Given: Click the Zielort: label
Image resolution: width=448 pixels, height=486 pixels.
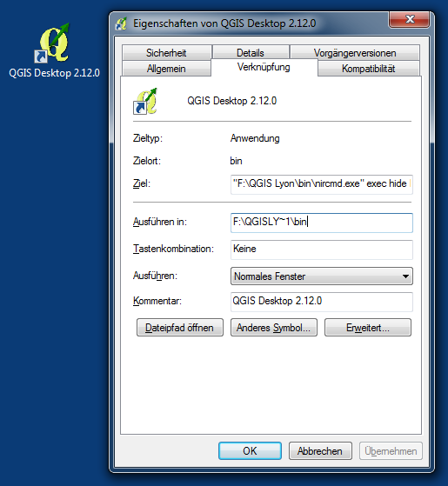Looking at the screenshot, I should pos(147,161).
